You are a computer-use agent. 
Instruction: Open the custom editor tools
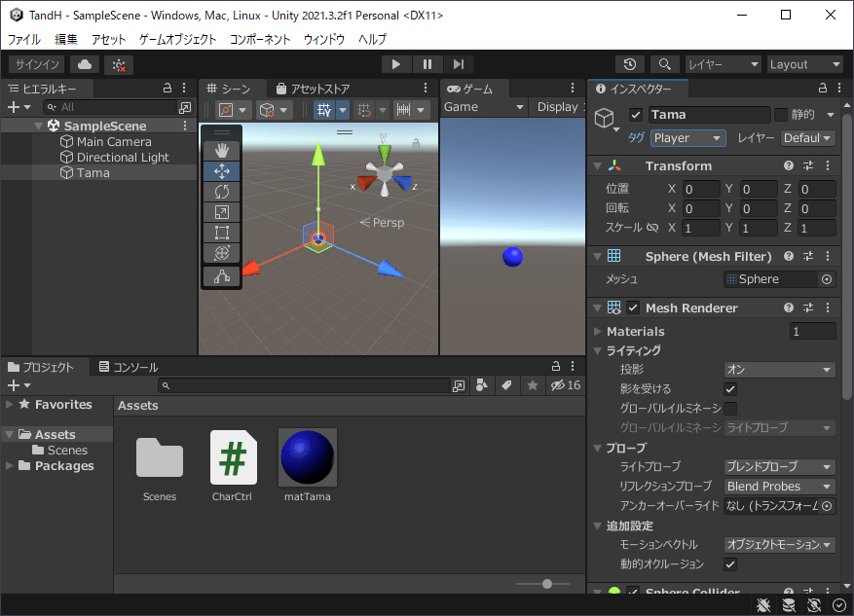click(222, 276)
